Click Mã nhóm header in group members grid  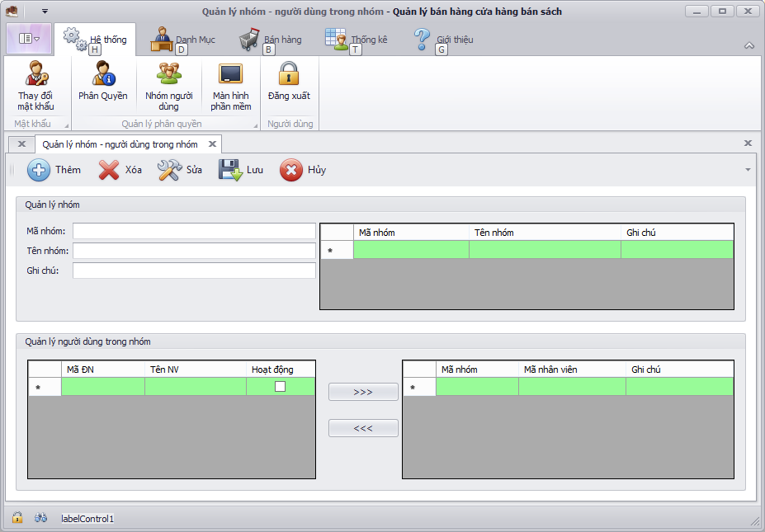[x=477, y=370]
